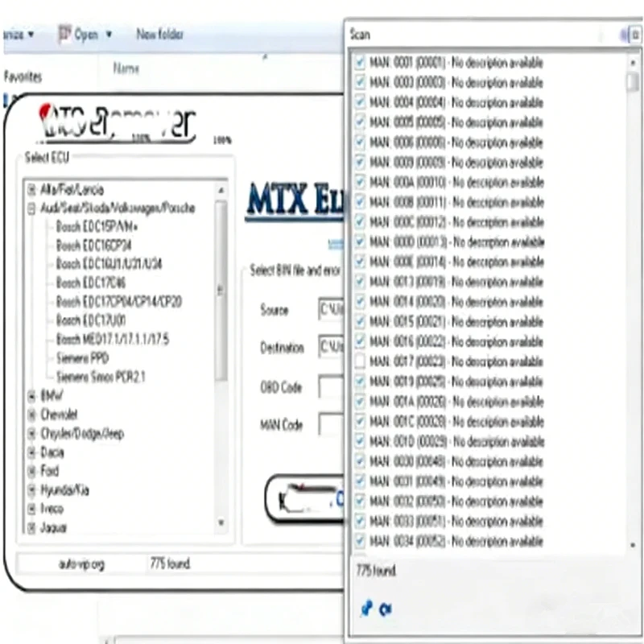Click auto-vip.org in the status bar
Viewport: 644px width, 644px height.
click(82, 564)
